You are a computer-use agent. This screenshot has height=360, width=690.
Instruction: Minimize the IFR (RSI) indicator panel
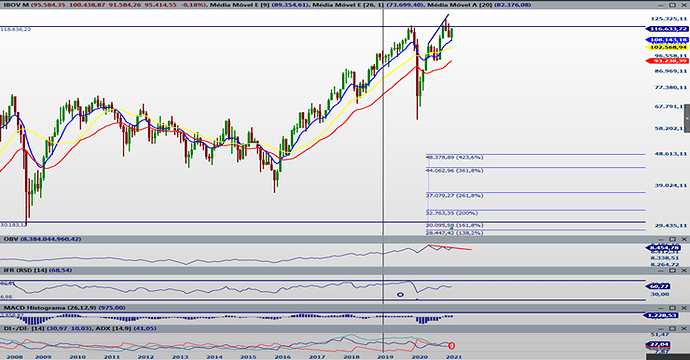point(661,270)
